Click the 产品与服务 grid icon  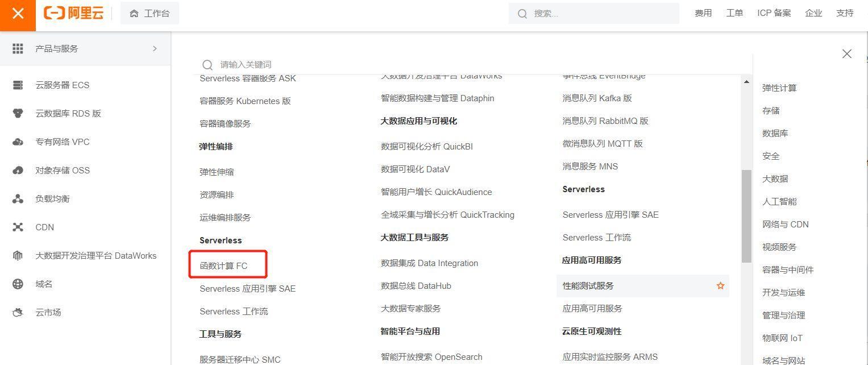(18, 48)
